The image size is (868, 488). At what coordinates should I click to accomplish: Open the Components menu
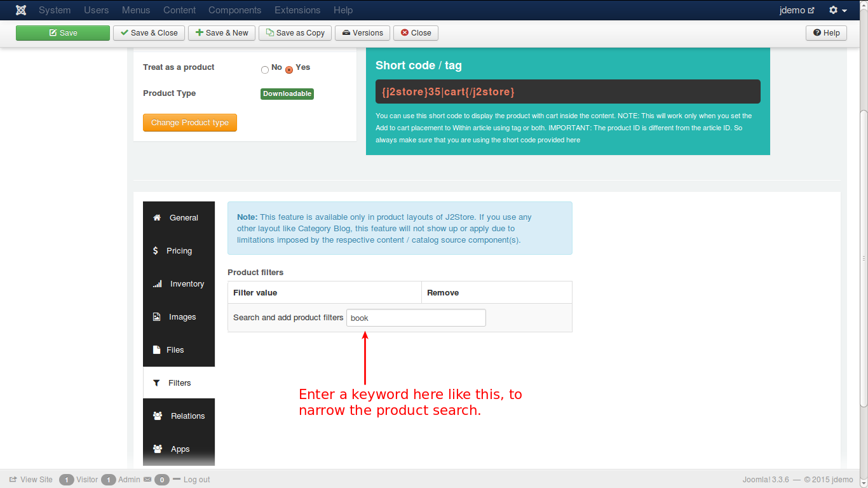tap(234, 10)
